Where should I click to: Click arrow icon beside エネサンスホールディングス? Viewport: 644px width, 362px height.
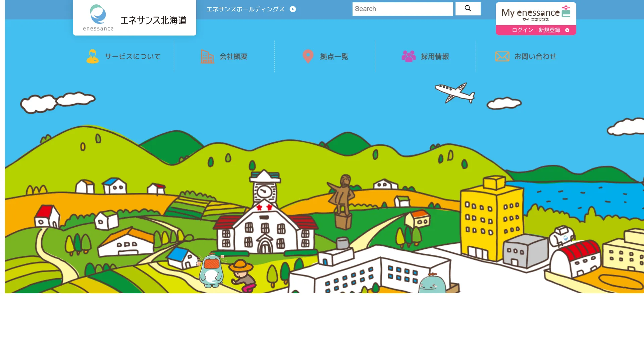[x=293, y=9]
